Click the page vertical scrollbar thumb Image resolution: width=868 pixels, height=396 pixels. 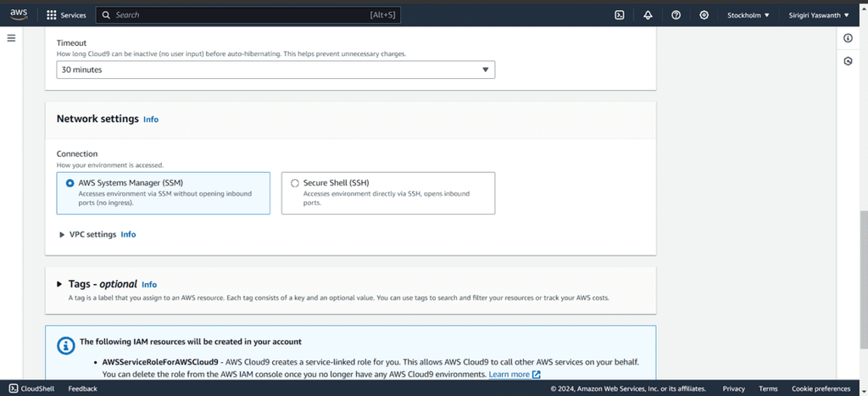pos(864,279)
